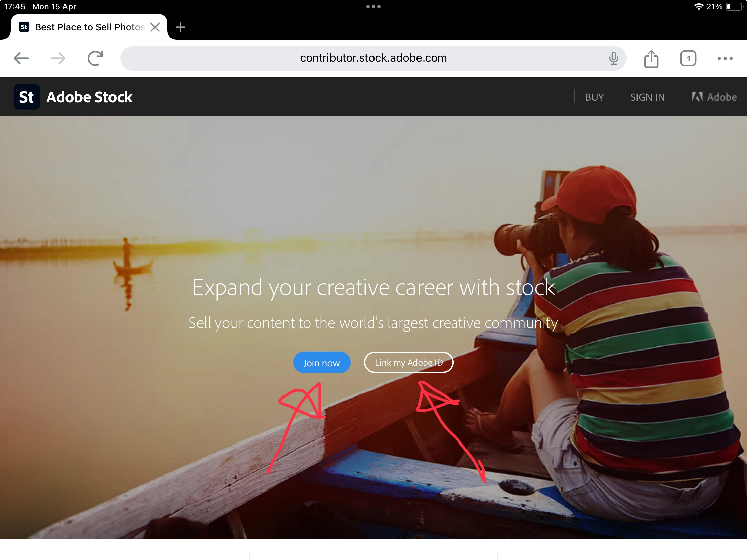
Task: Click the BUY menu item
Action: [594, 97]
